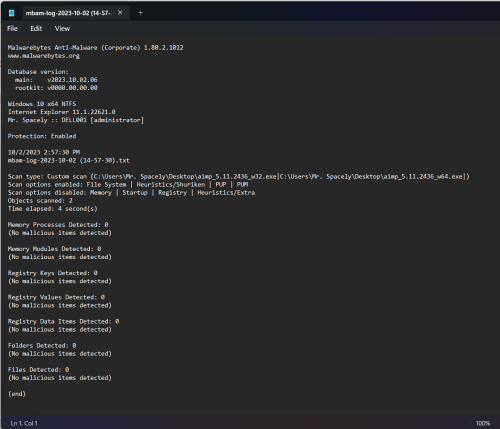This screenshot has height=429, width=500.
Task: Click the Time elapsed: 4 second(s) line
Action: click(53, 209)
